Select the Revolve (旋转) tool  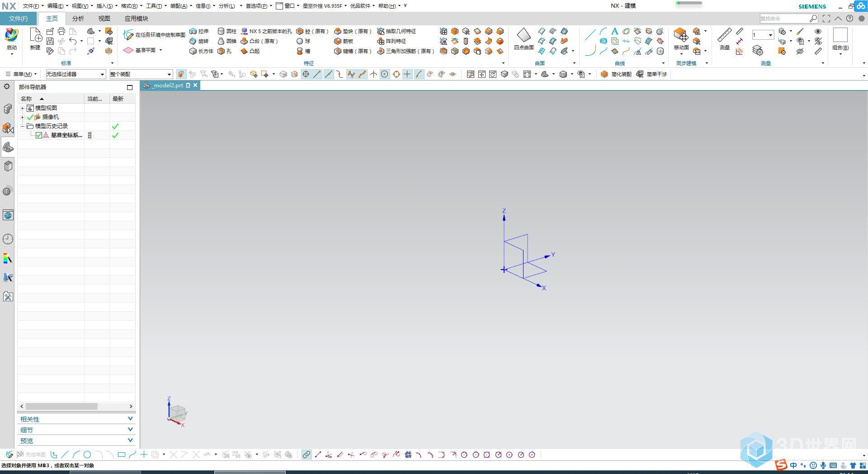199,41
